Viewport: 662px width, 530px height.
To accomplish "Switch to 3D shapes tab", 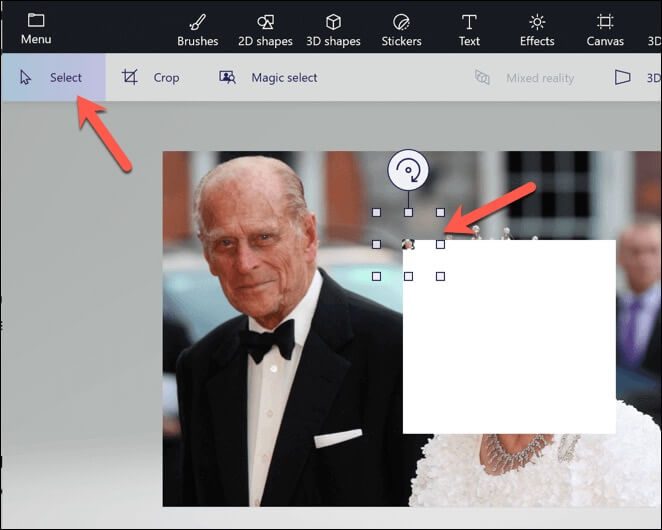I will tap(333, 30).
